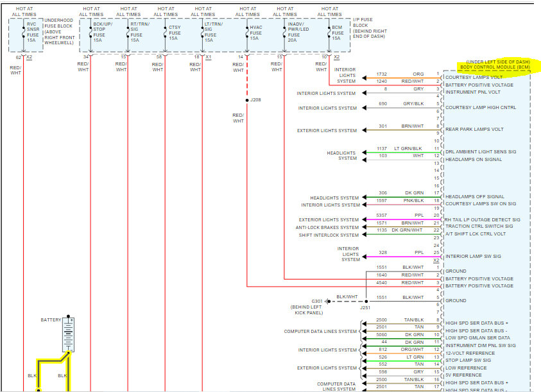Select ANTI-LOCK BRAKES SYSTEM reference
541x392 pixels.
pyautogui.click(x=327, y=227)
